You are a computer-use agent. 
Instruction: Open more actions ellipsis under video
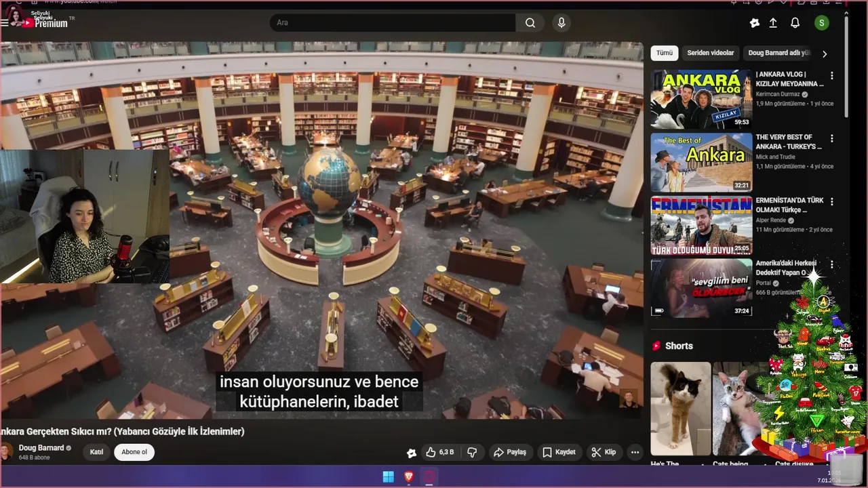[635, 452]
